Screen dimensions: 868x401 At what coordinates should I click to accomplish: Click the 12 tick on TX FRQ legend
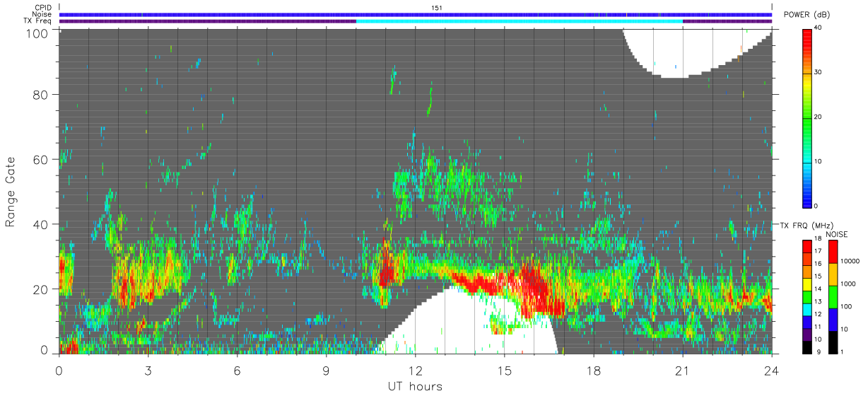pos(818,314)
